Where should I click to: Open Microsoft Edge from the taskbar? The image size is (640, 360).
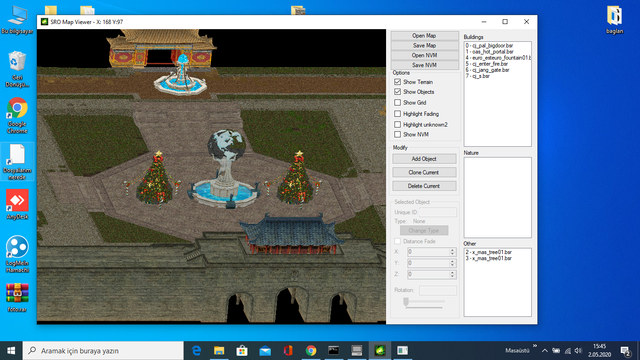coord(196,351)
